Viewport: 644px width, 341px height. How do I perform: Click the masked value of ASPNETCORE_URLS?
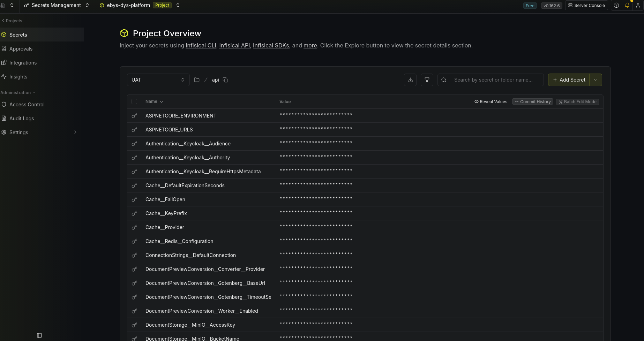(316, 129)
